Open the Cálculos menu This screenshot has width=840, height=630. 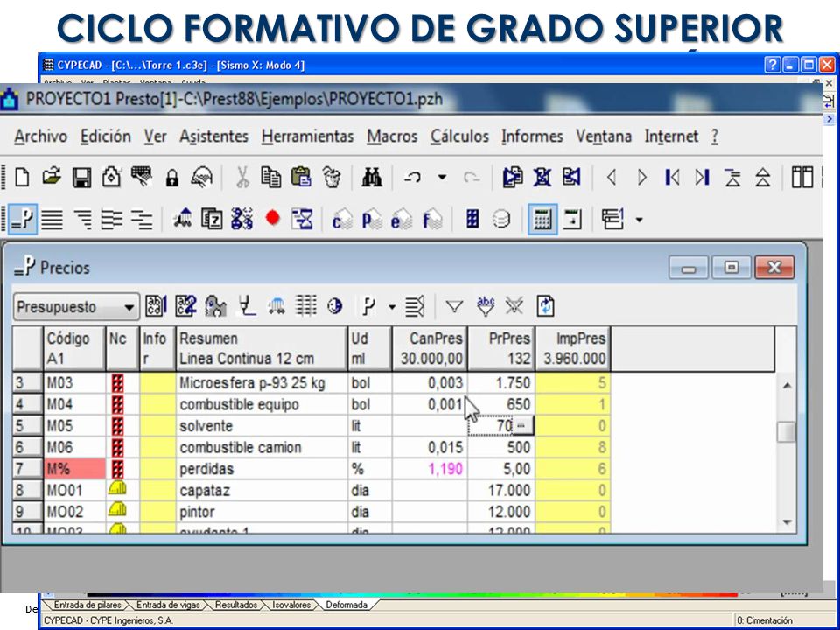click(459, 136)
